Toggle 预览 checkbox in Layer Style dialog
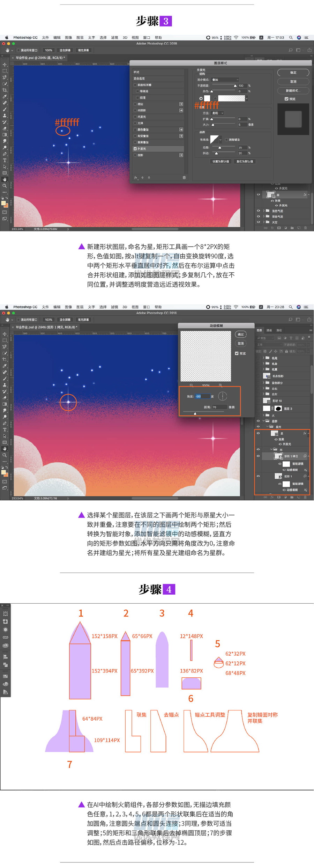314x868 pixels. coord(286,99)
